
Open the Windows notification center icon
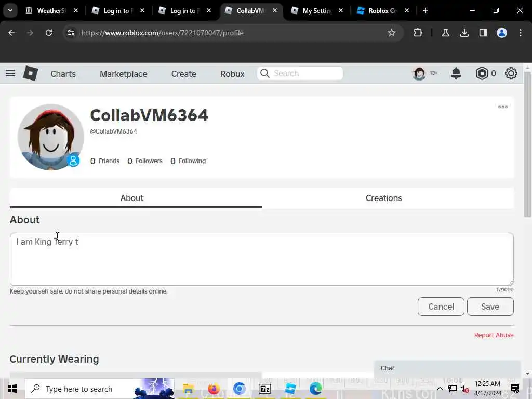click(515, 389)
